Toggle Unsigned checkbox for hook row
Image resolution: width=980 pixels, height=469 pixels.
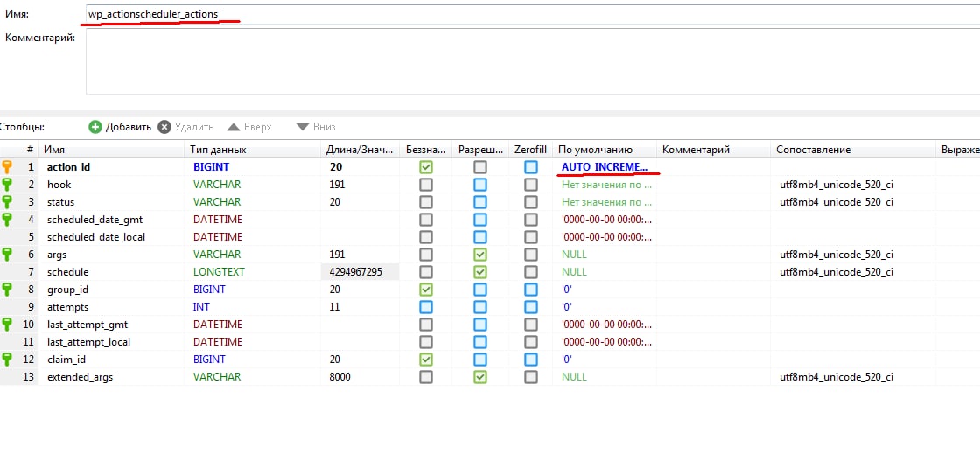[x=425, y=185]
